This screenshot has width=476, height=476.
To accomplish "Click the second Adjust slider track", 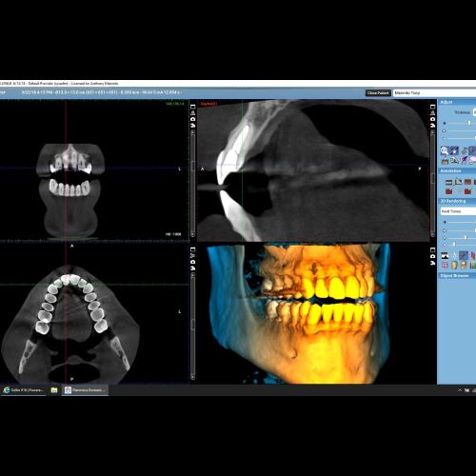I will [x=462, y=130].
